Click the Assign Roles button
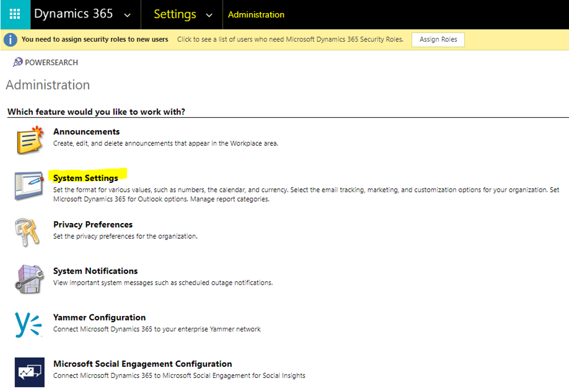Image resolution: width=569 pixels, height=392 pixels. tap(438, 40)
